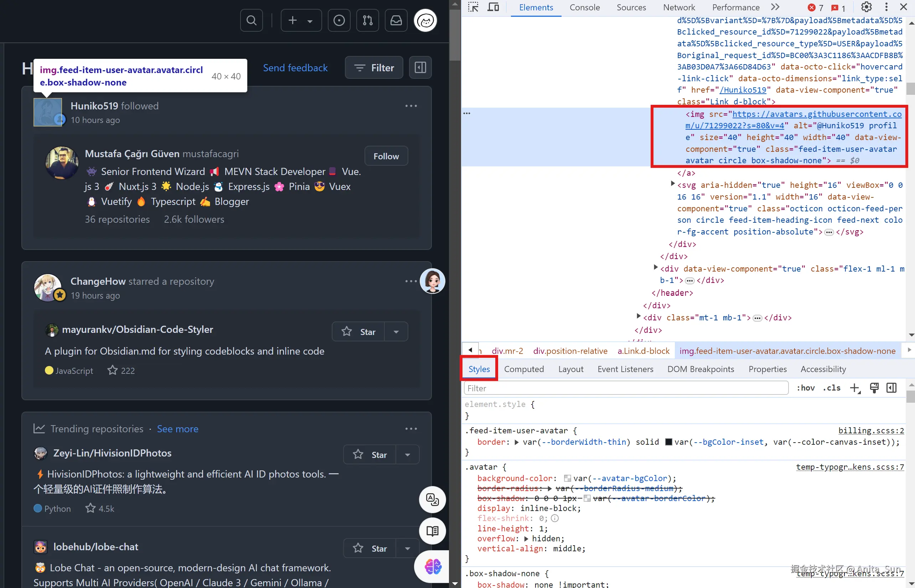Open the GitHub issues icon
The height and width of the screenshot is (588, 915).
338,20
